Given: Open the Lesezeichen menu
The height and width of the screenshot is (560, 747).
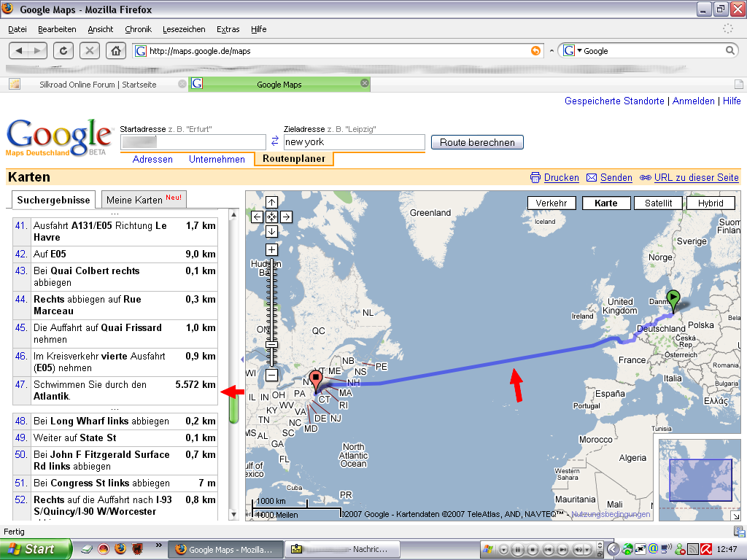Looking at the screenshot, I should click(x=184, y=29).
